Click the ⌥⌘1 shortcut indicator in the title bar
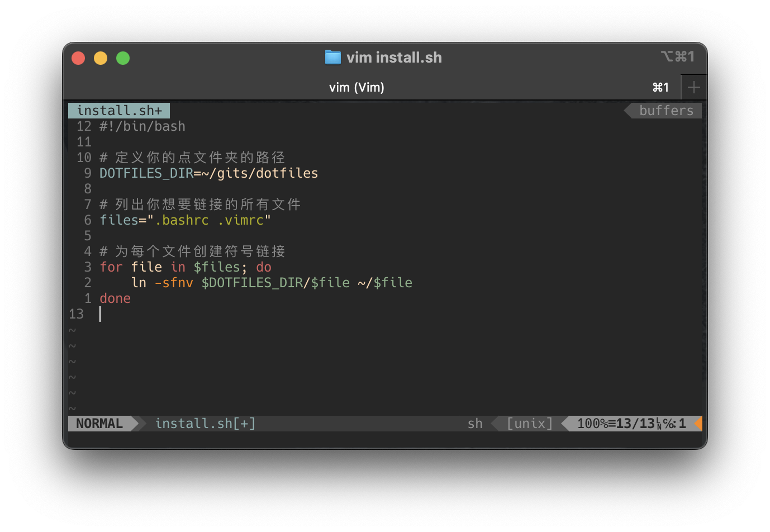Screen dimensions: 770x532 click(678, 56)
